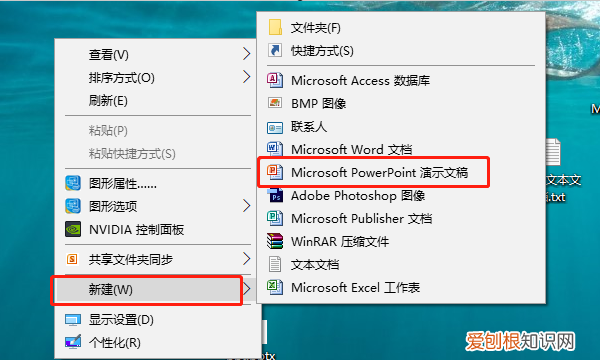
Task: Expand the 新建(W) submenu arrow
Action: pyautogui.click(x=248, y=289)
